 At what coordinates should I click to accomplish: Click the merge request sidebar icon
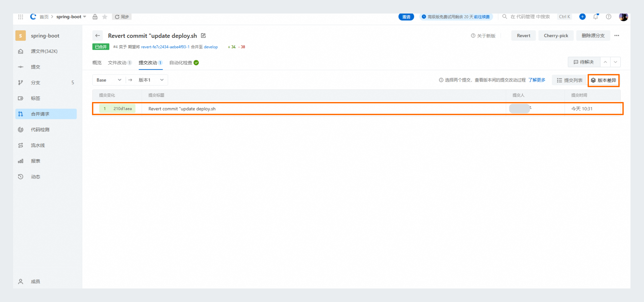[21, 114]
